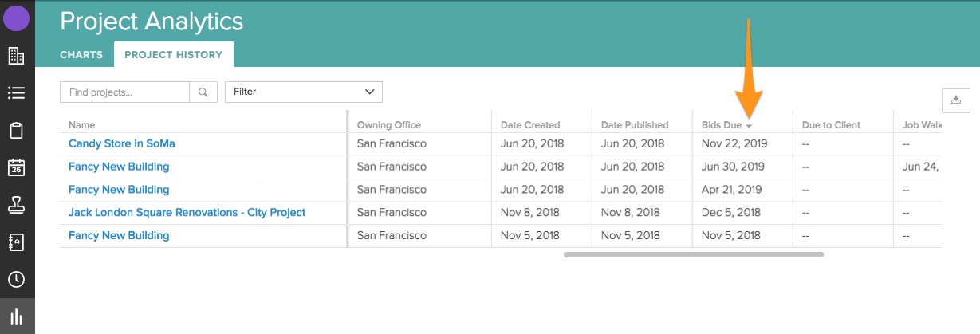
Task: Open the address book icon in sidebar
Action: 17,242
